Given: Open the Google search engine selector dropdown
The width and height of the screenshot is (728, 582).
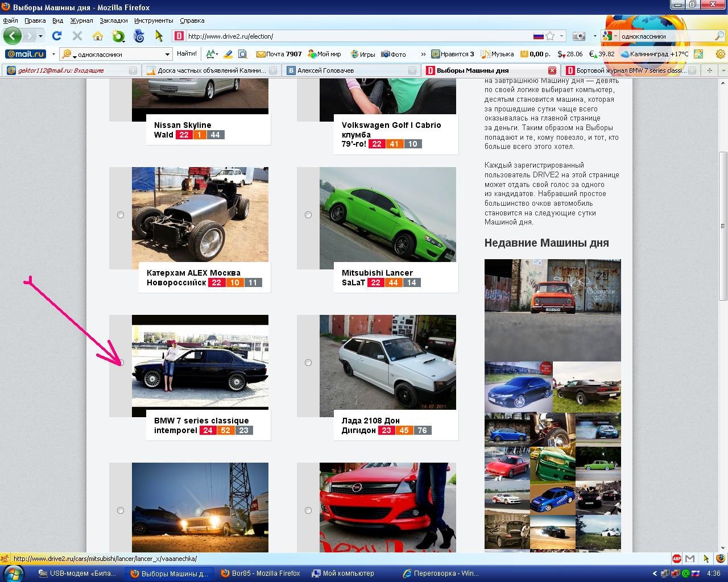Looking at the screenshot, I should tap(615, 36).
